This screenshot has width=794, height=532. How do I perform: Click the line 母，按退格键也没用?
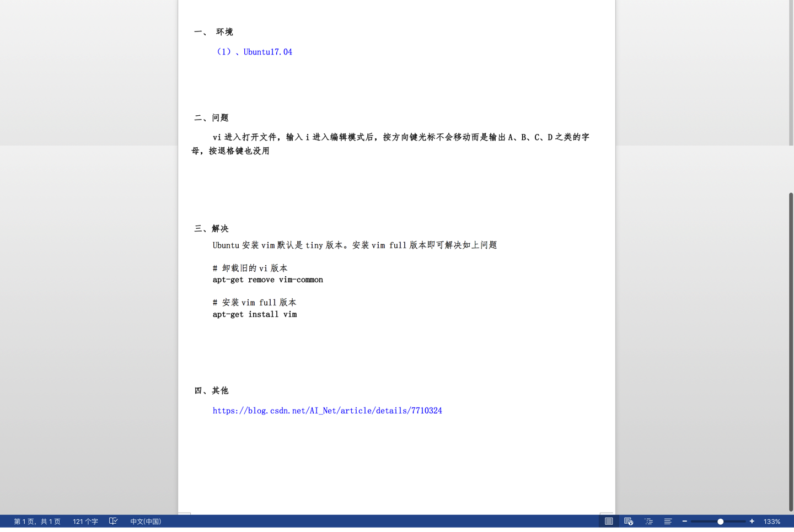coord(230,151)
